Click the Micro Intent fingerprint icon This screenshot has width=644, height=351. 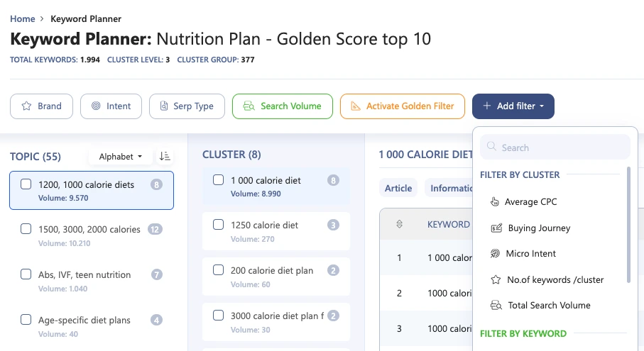tap(496, 254)
